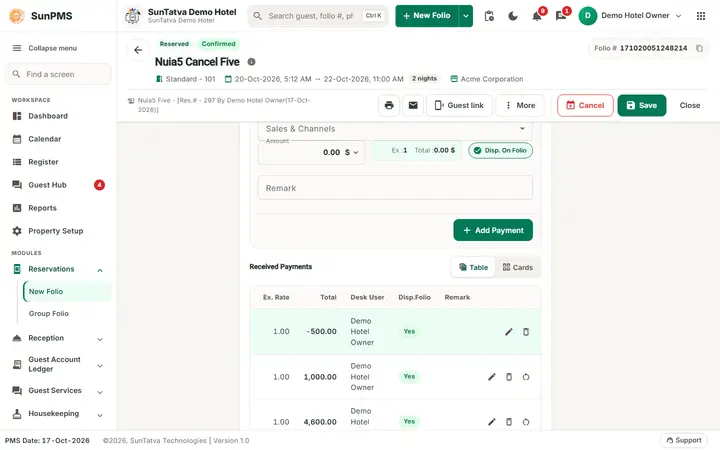
Task: Click the Save button
Action: click(x=641, y=105)
